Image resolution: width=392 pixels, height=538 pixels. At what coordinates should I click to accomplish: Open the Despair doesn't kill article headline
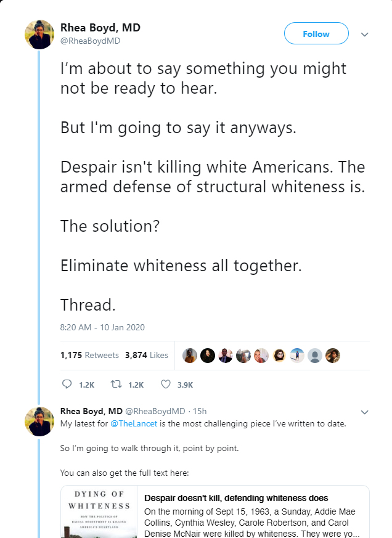[236, 498]
